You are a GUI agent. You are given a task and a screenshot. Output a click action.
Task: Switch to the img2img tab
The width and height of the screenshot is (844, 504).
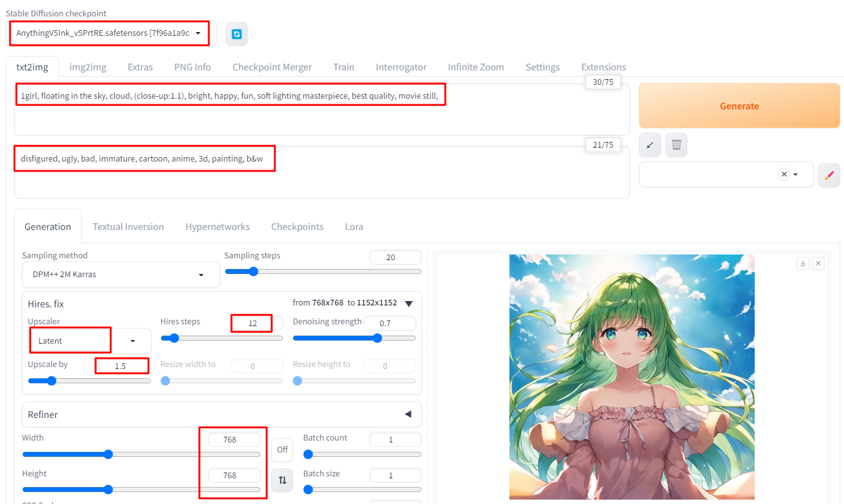(x=87, y=67)
